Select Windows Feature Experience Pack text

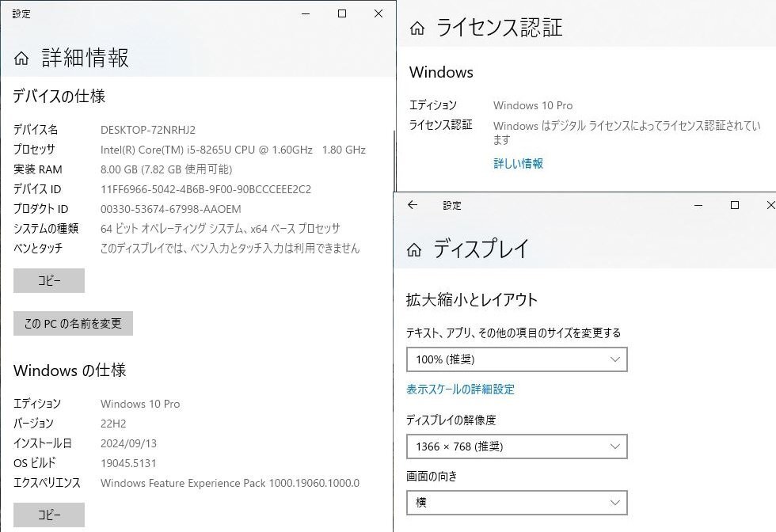pyautogui.click(x=230, y=483)
